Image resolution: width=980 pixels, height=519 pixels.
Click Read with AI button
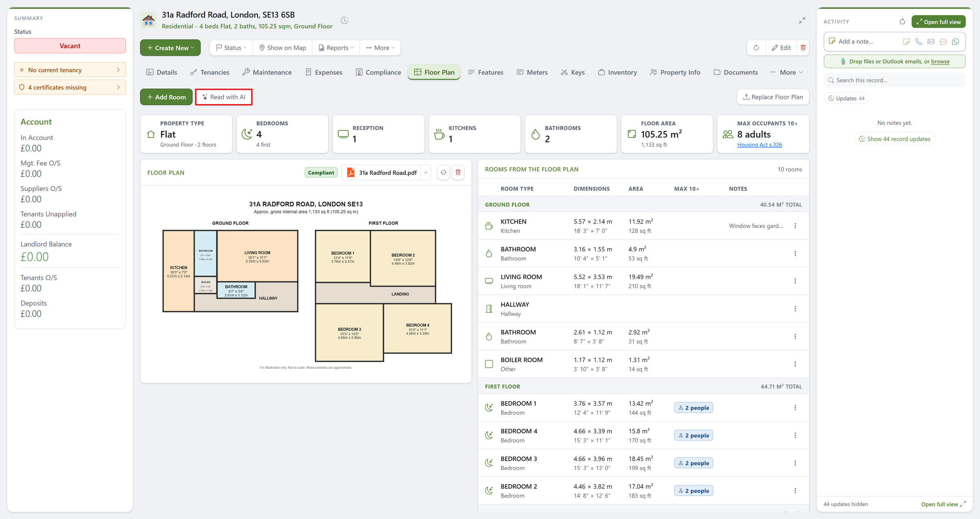224,97
